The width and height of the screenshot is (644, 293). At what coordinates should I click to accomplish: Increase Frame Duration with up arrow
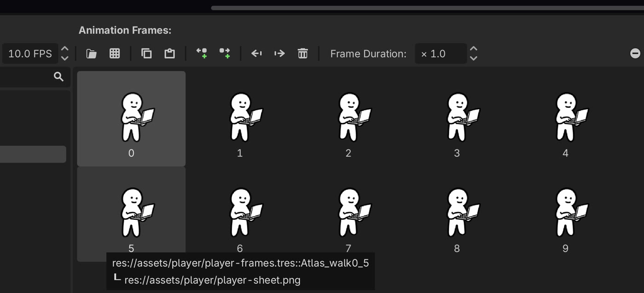point(473,48)
